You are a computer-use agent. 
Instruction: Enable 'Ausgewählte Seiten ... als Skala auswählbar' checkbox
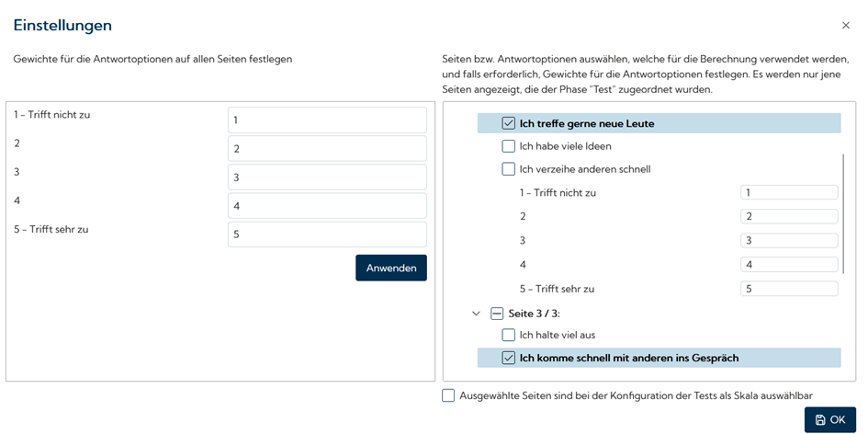coord(448,395)
